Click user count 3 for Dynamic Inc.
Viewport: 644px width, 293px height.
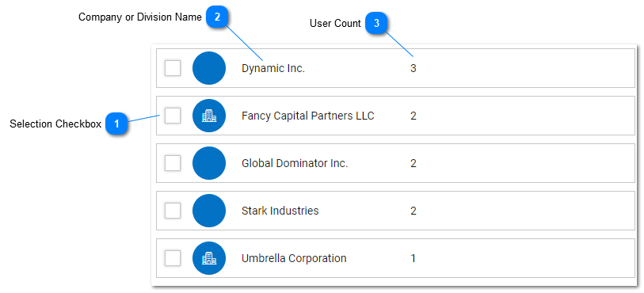tap(413, 69)
